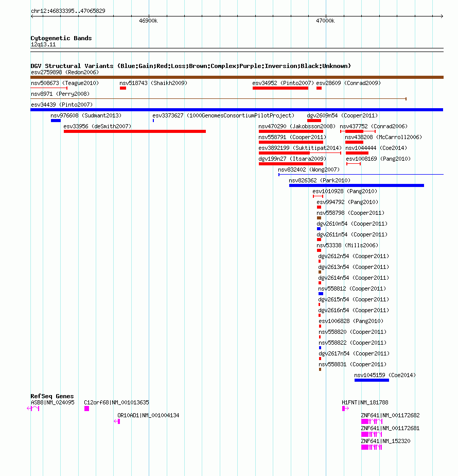Open gene label C12orf68|NM_001013635

point(116,402)
